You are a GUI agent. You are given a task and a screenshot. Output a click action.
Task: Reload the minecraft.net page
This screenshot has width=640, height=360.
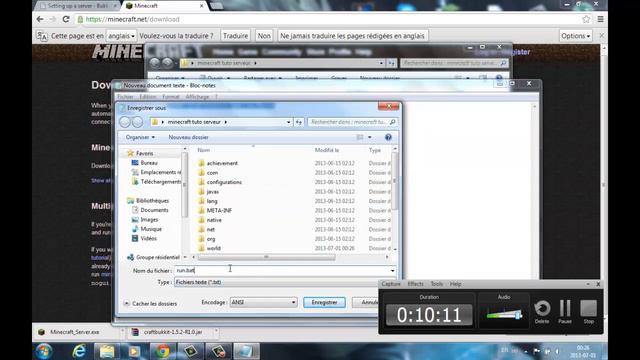coord(66,19)
